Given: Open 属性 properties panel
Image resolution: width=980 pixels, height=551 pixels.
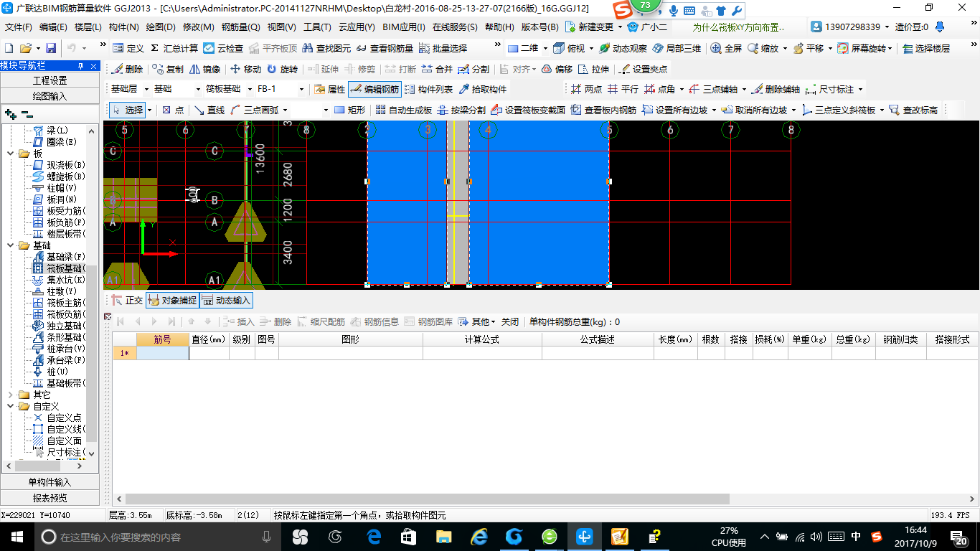Looking at the screenshot, I should pyautogui.click(x=329, y=90).
